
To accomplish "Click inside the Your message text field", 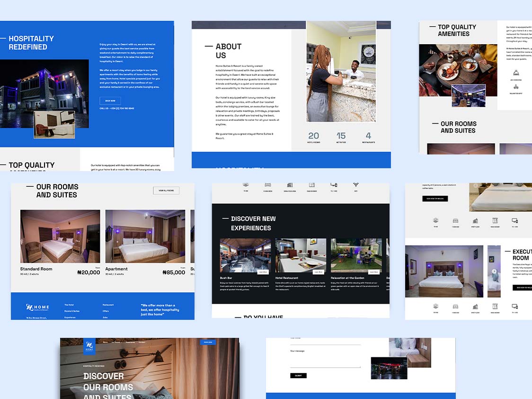I will click(x=326, y=360).
